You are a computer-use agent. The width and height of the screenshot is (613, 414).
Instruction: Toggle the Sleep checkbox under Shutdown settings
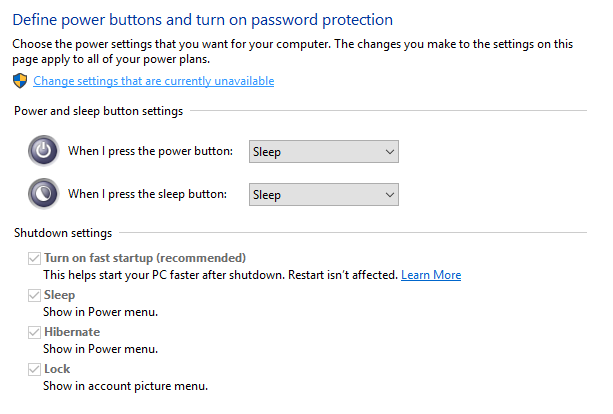[36, 296]
